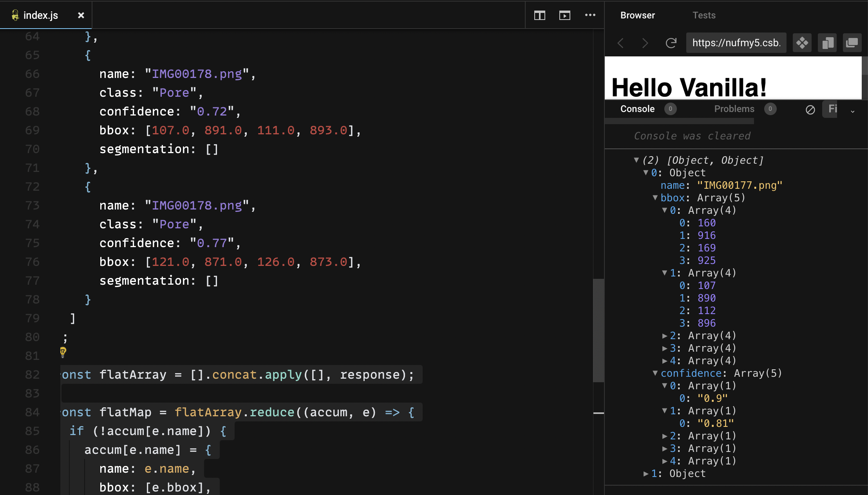Collapse the bbox Array(5) node

click(x=655, y=198)
